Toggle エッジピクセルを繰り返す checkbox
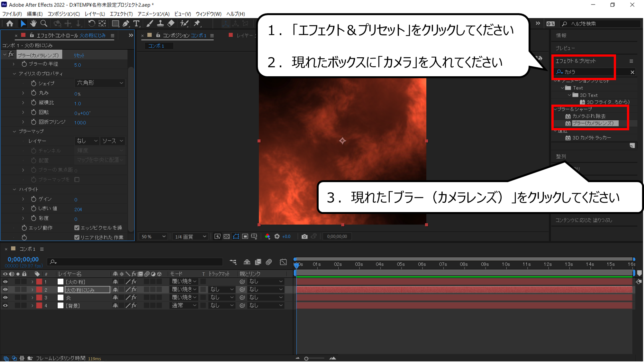 click(x=77, y=228)
